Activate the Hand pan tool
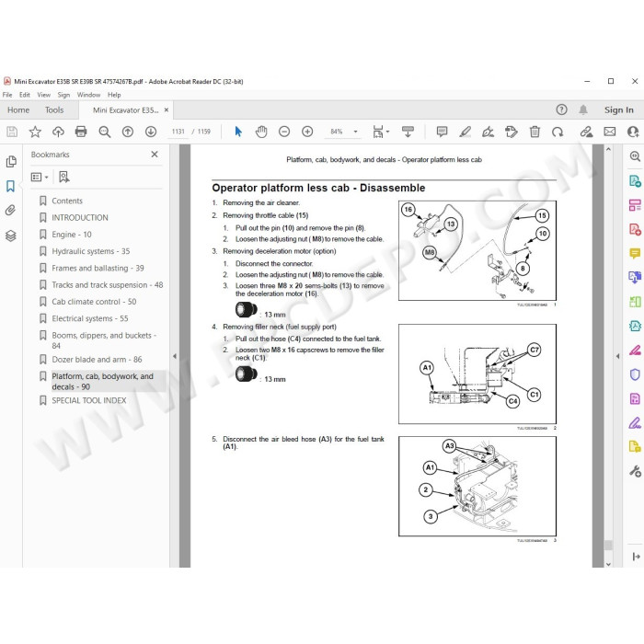The height and width of the screenshot is (644, 644). coord(261,132)
